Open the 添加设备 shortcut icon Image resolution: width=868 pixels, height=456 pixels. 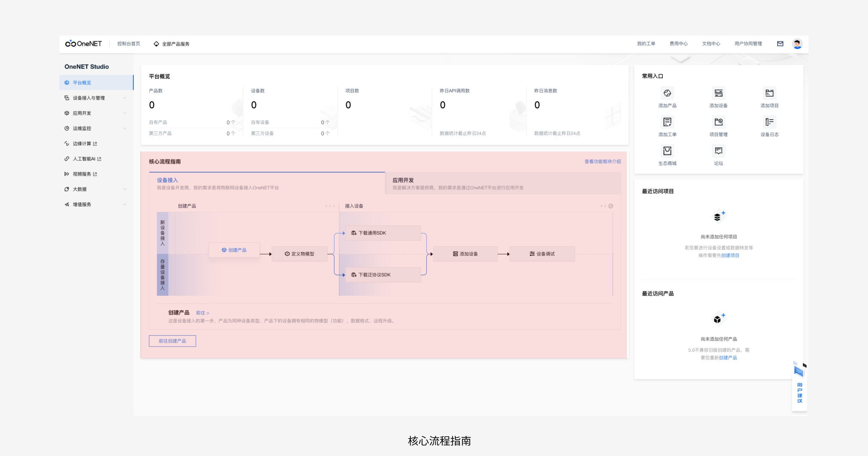coord(718,94)
